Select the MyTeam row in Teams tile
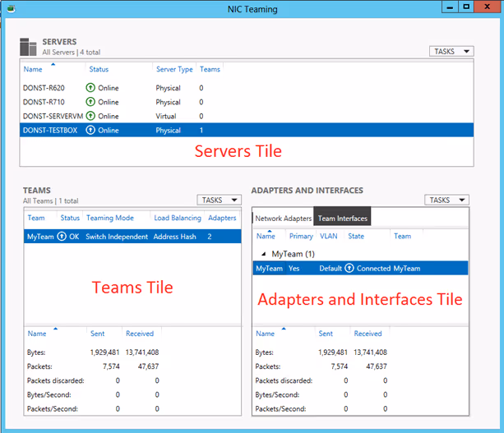Viewport: 504px width, 433px height. point(132,237)
